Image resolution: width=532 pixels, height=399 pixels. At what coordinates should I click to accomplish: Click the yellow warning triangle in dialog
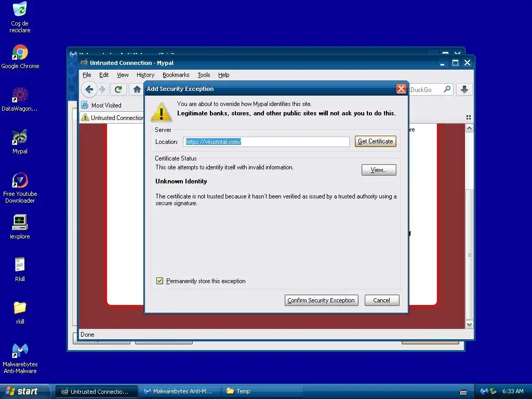tap(161, 112)
